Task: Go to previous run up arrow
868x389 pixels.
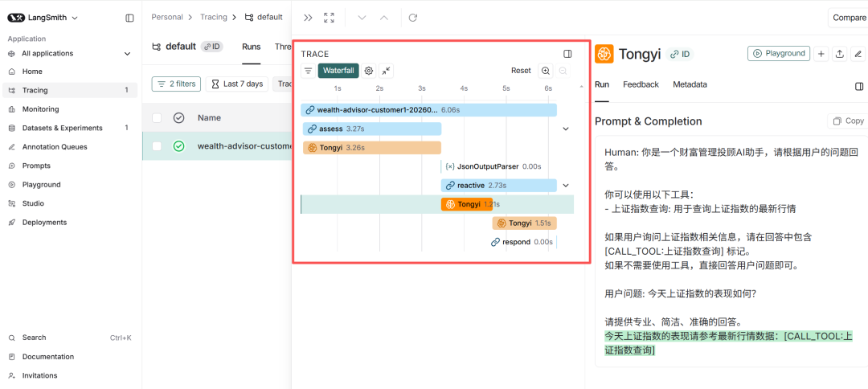Action: tap(383, 18)
